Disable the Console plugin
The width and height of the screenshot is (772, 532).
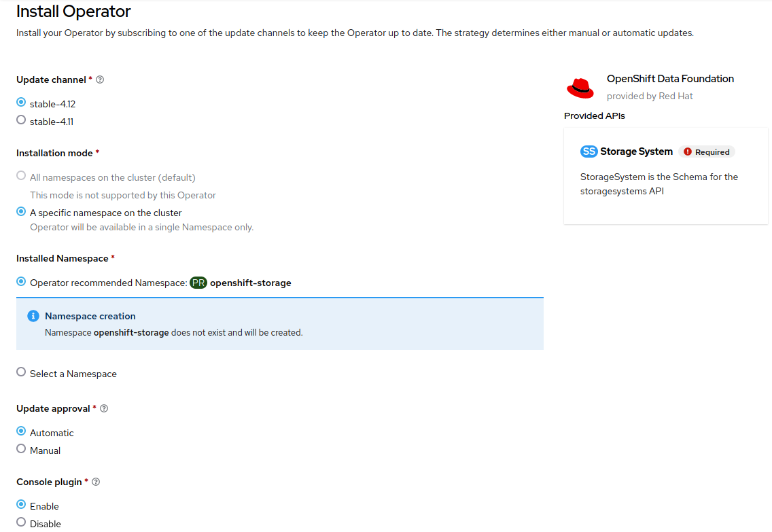20,523
